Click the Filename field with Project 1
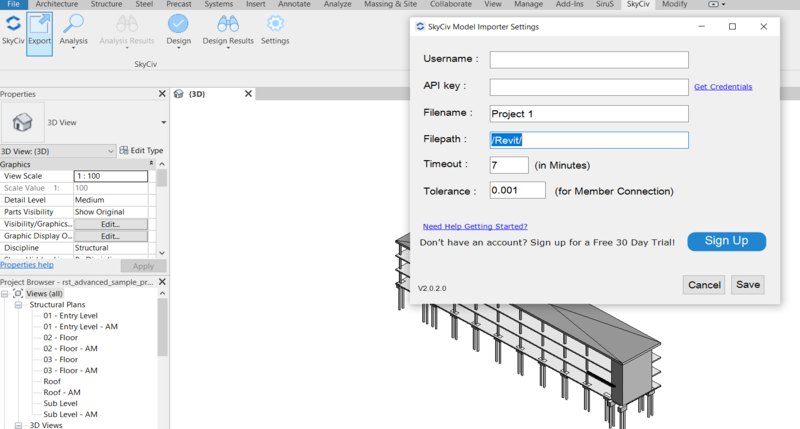Viewport: 800px width, 429px height. [589, 114]
